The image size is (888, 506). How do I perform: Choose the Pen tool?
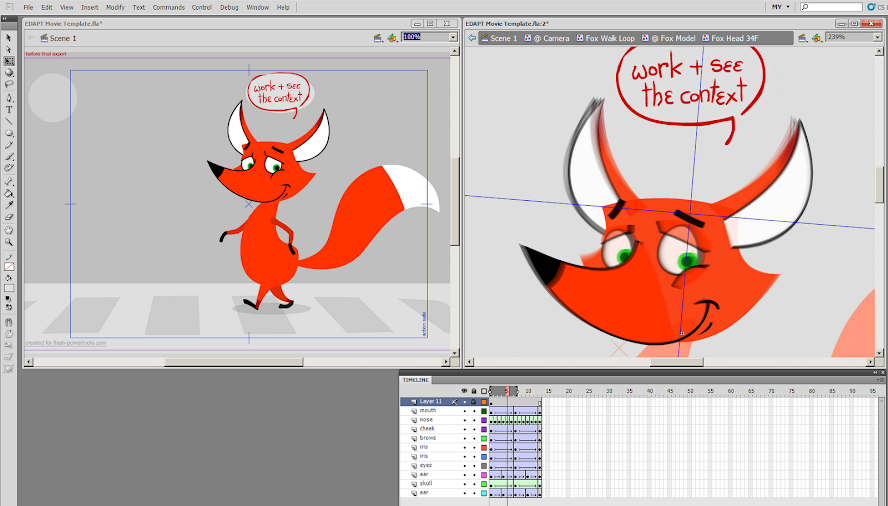(9, 97)
